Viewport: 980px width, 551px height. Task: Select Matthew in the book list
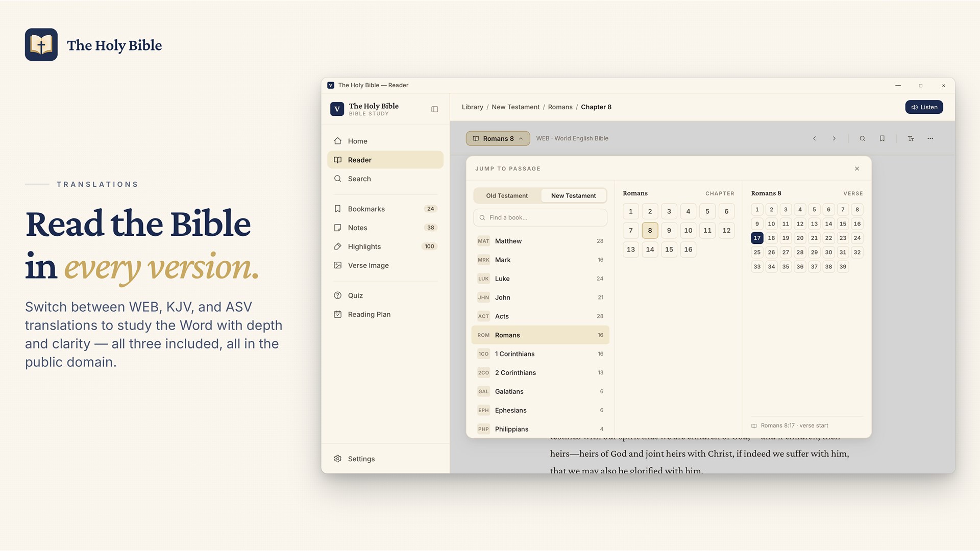(540, 241)
